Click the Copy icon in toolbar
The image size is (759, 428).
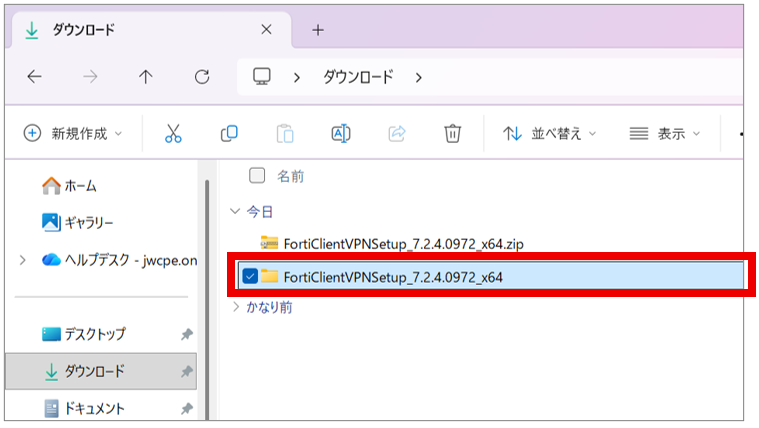click(x=229, y=133)
